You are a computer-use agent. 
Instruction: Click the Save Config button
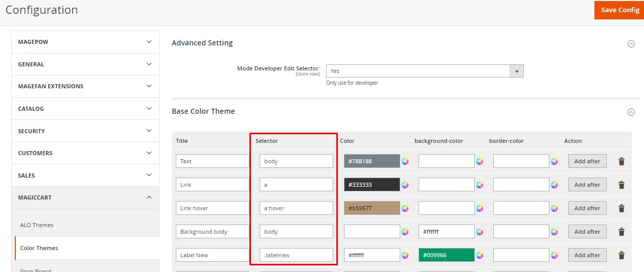point(619,10)
